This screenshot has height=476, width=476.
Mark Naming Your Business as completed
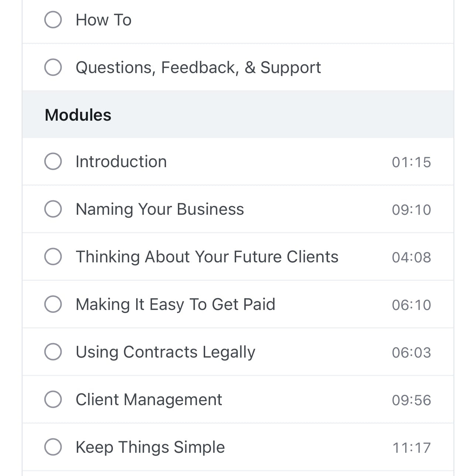pyautogui.click(x=53, y=209)
